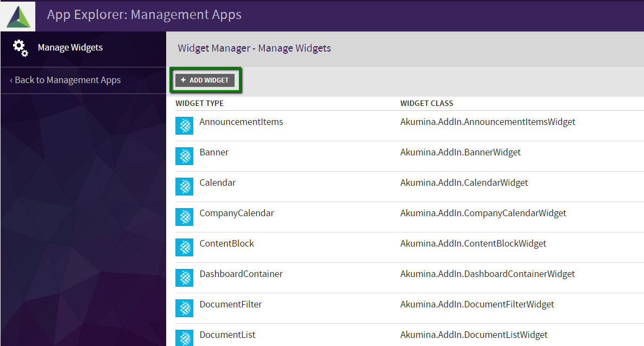
Task: Select the DocumentList widget icon
Action: click(x=185, y=337)
